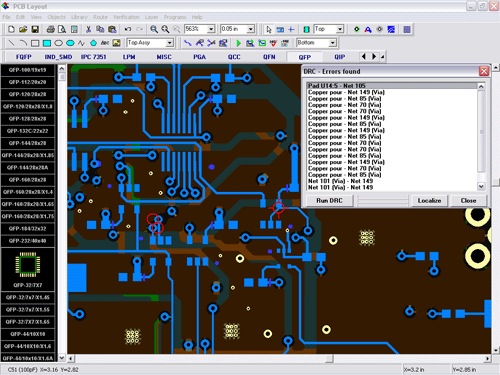Click the Localize button
Screen dimensions: 500x375
coord(429,201)
